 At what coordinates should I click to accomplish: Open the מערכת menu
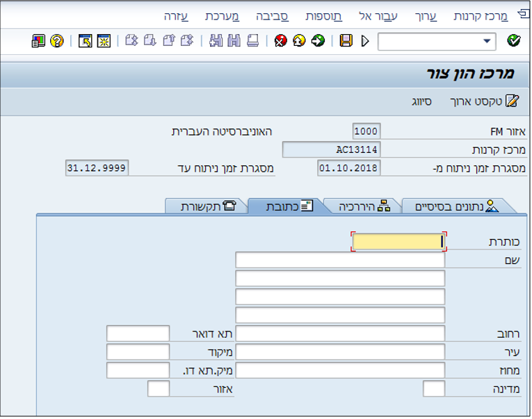(x=222, y=16)
